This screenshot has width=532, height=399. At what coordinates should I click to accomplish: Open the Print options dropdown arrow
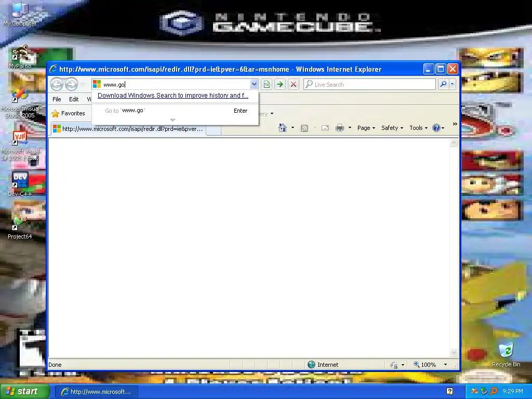[350, 128]
